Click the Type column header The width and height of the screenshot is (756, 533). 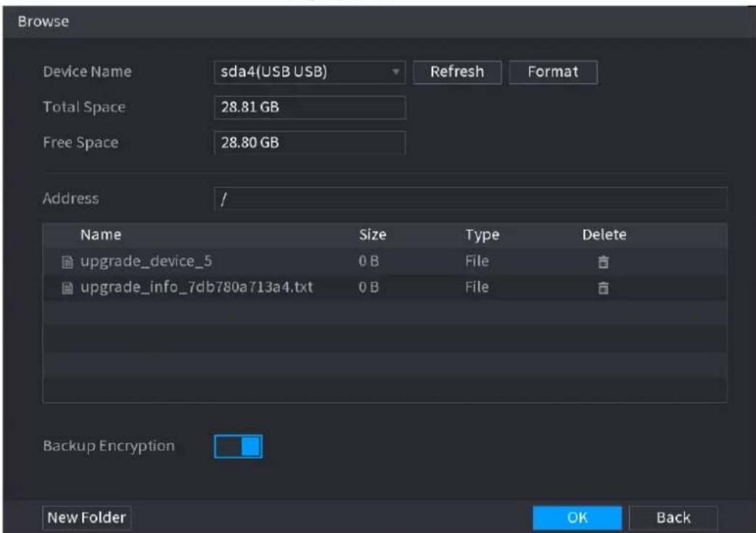coord(482,235)
